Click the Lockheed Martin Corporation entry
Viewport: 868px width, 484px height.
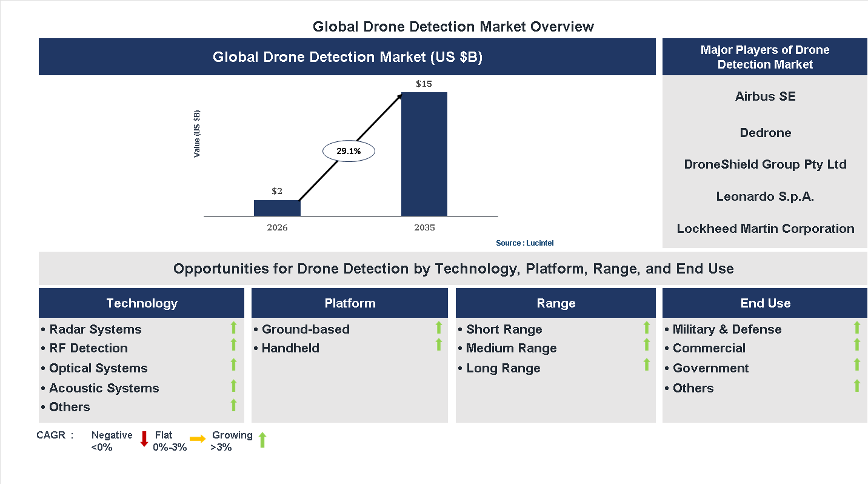[765, 229]
